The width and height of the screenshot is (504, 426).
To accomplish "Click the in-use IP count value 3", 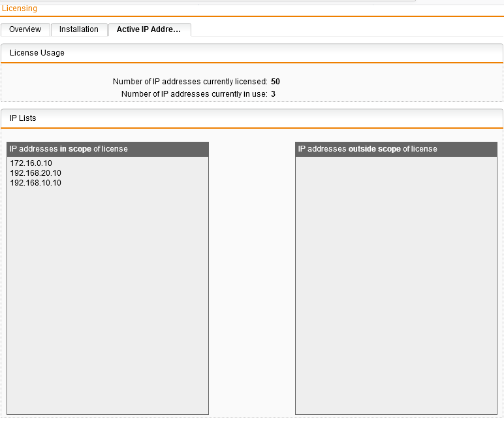I will point(273,94).
